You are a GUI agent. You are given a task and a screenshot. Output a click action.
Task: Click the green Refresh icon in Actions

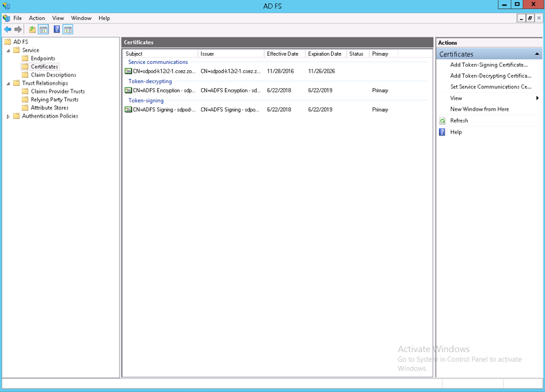point(442,120)
